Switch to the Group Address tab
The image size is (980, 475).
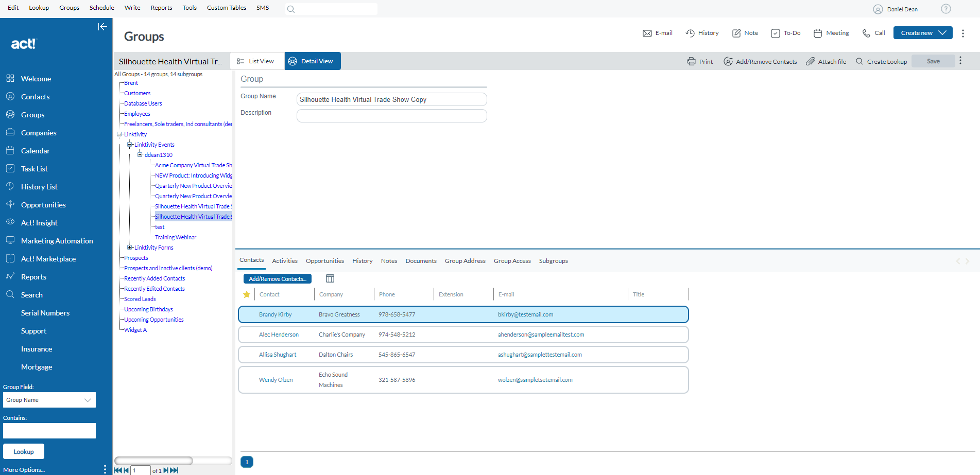465,261
